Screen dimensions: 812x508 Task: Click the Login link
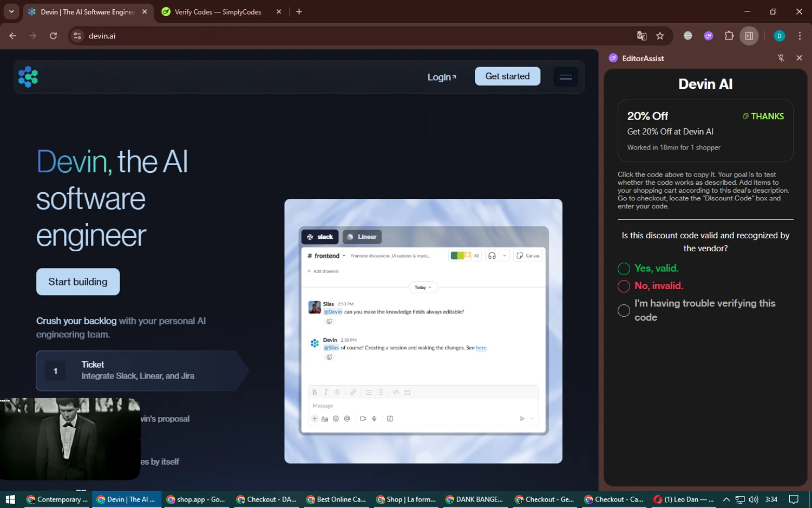tap(442, 77)
